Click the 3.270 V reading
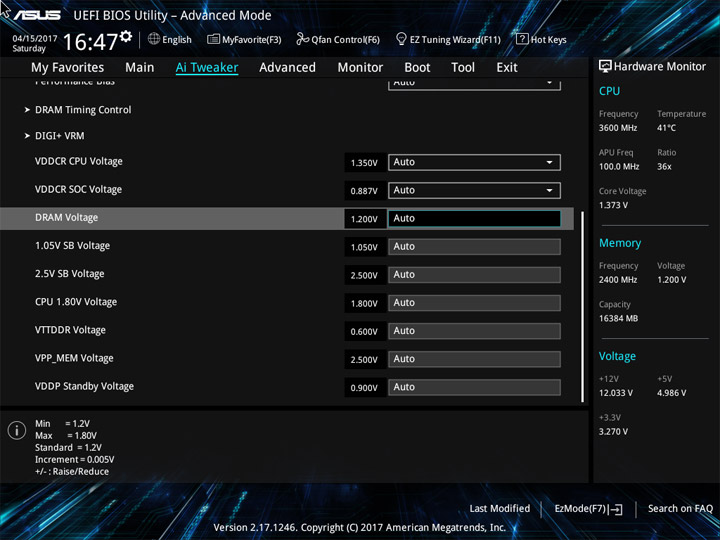 [x=613, y=432]
